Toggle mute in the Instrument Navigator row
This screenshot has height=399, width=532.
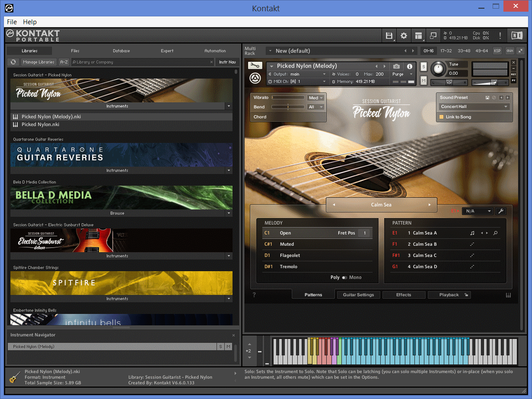229,347
